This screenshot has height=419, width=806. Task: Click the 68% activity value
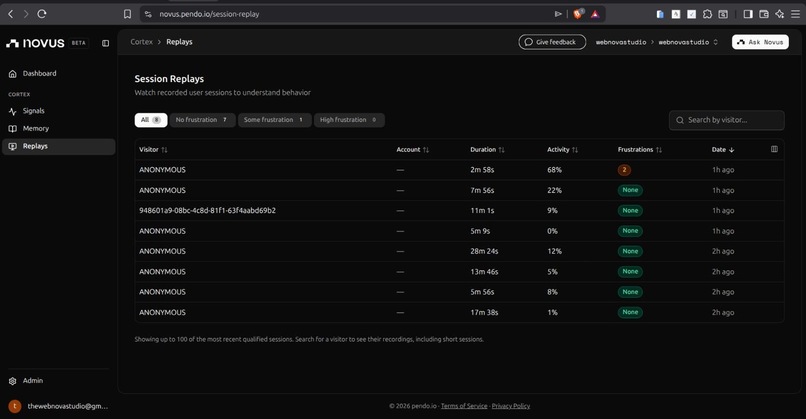[x=554, y=170]
